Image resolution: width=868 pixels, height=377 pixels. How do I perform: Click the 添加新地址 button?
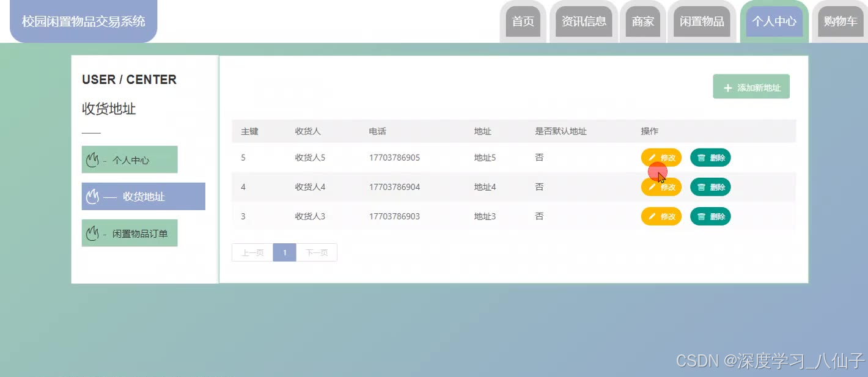coord(751,86)
